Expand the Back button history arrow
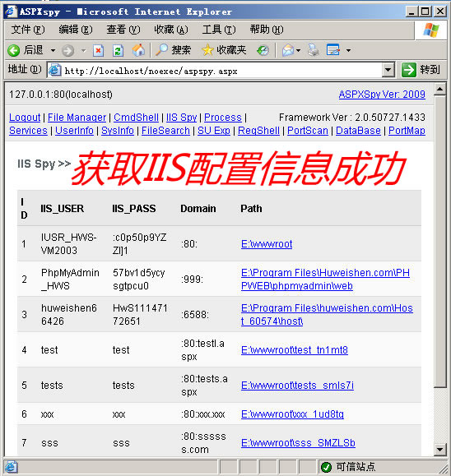451x476 pixels. pyautogui.click(x=53, y=50)
